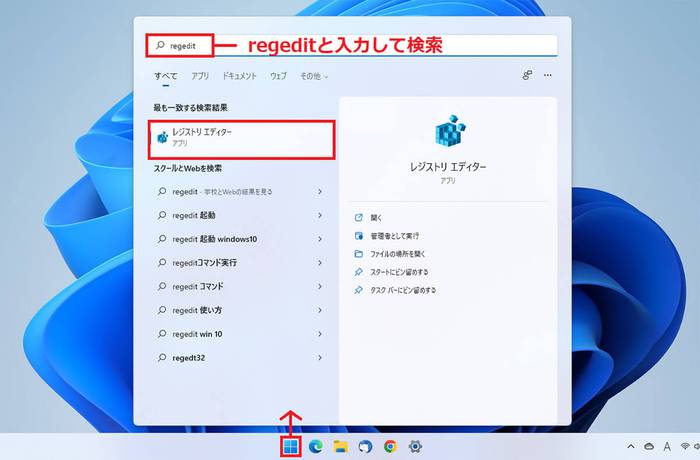Click the OneDrive cloud tray icon

(649, 446)
